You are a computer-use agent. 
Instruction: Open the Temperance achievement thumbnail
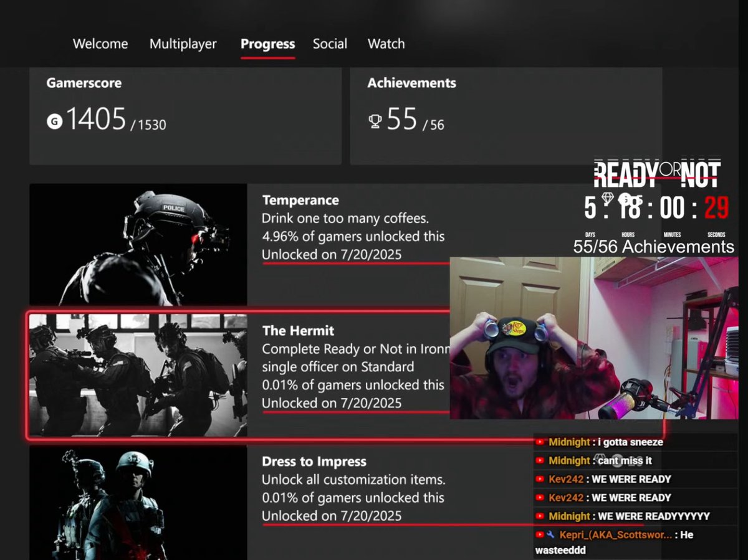pos(138,244)
